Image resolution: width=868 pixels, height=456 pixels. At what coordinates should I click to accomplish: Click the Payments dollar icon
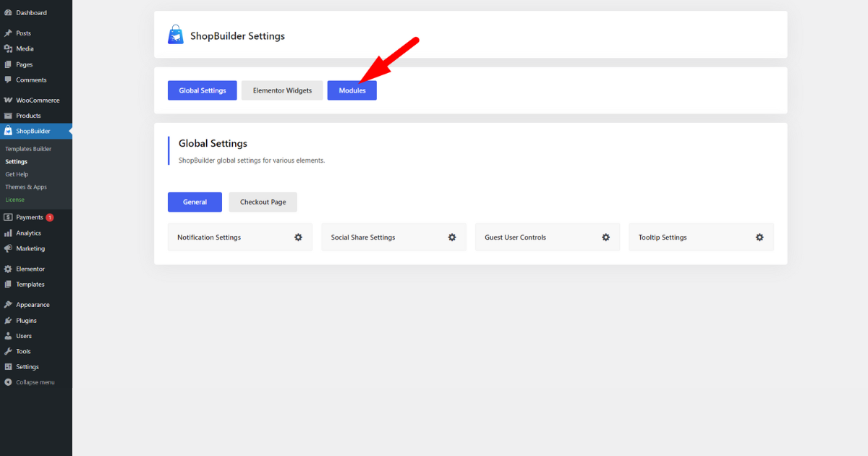(x=8, y=217)
